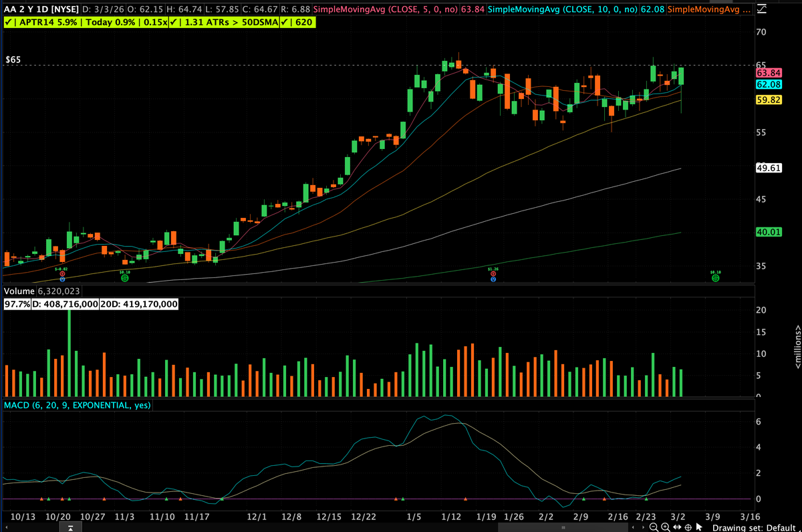Click the pink 63.84 price bubble
The width and height of the screenshot is (802, 532).
768,72
